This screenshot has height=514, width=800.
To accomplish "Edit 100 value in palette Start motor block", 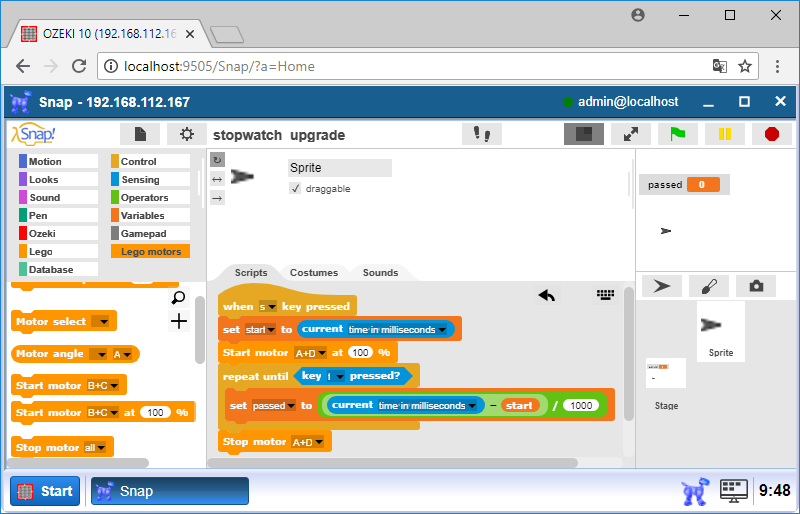I will click(155, 412).
